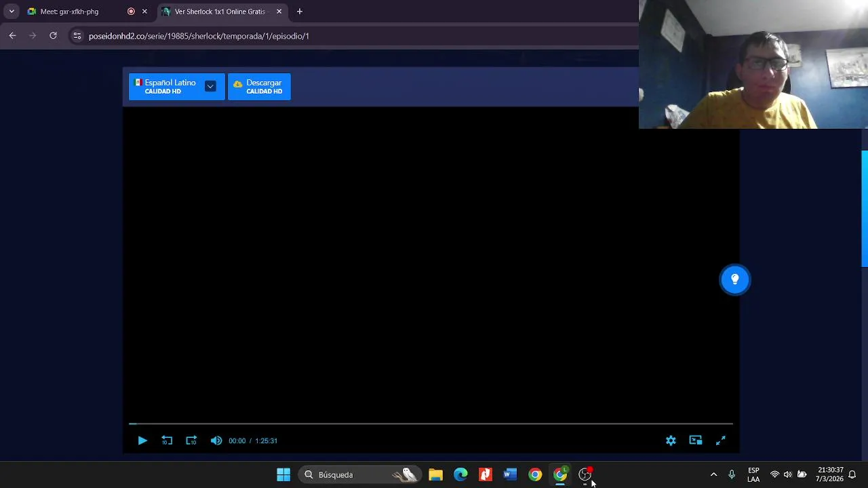Image resolution: width=868 pixels, height=488 pixels.
Task: Open Microsoft Word from the taskbar
Action: click(510, 474)
